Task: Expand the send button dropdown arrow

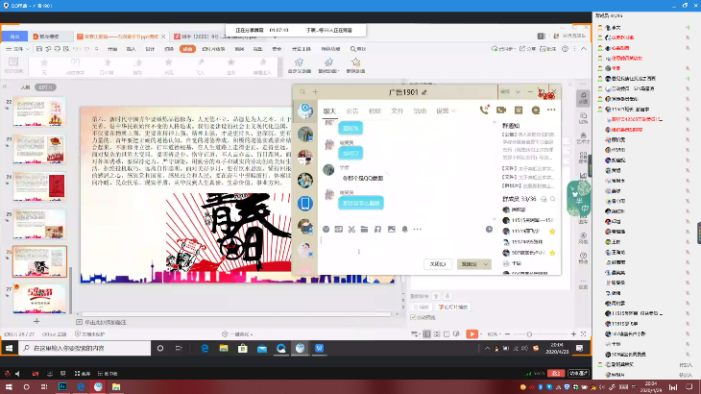Action: [486, 264]
